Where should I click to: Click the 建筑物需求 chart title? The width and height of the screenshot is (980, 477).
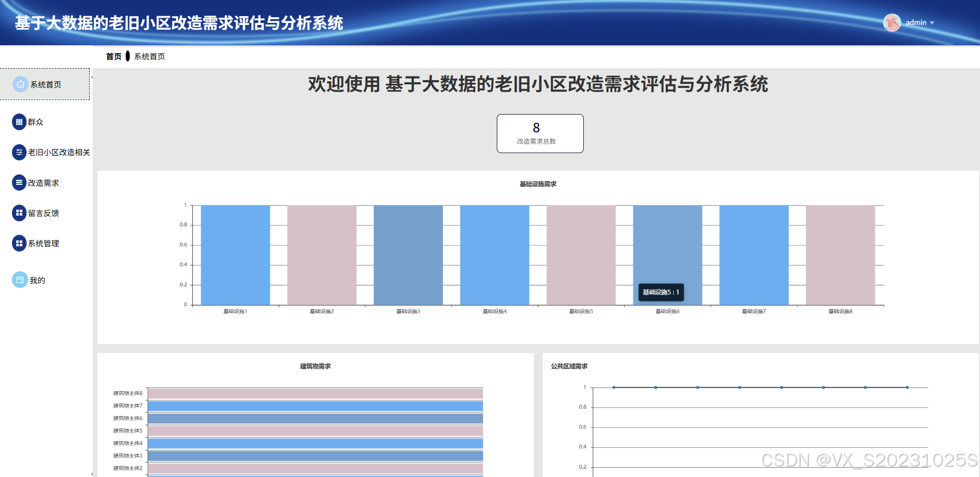(x=315, y=366)
